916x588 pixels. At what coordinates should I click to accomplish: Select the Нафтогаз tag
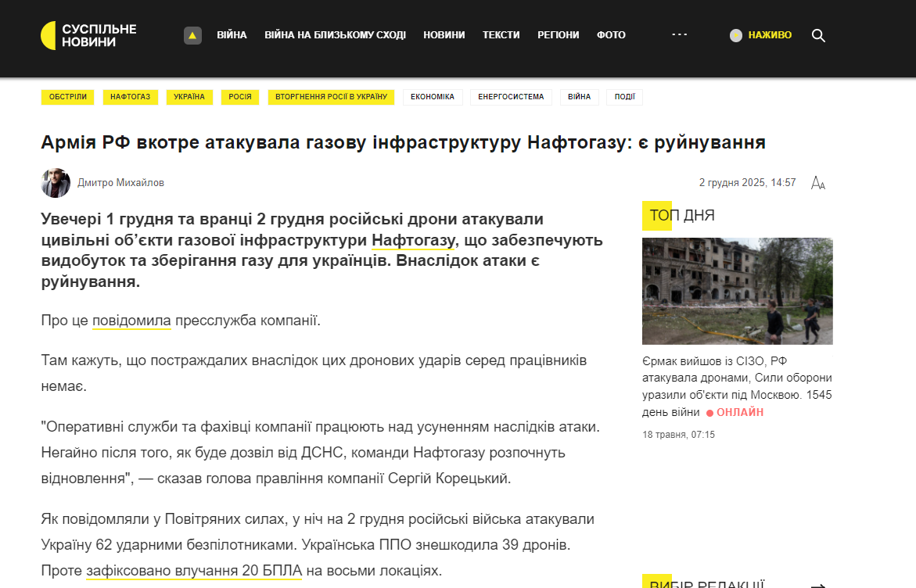(x=131, y=97)
